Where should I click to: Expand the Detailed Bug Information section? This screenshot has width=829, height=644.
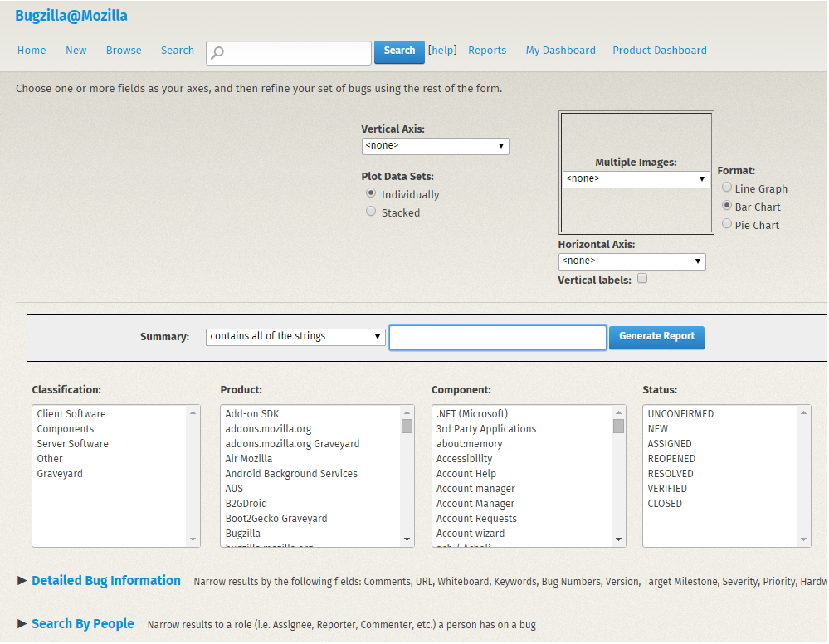tap(106, 581)
